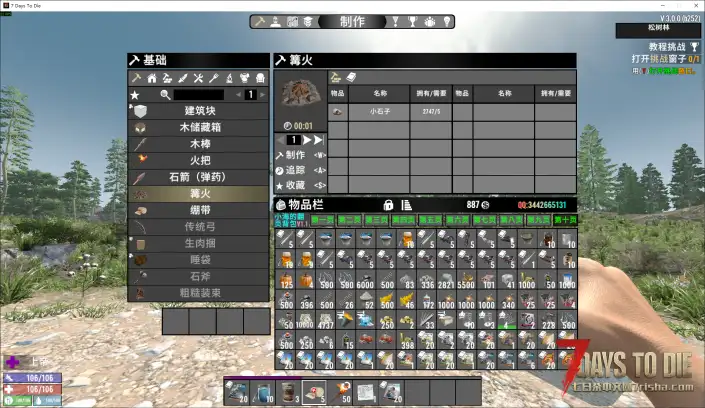This screenshot has height=408, width=705.
Task: Select the microscope science category filter
Action: [x=229, y=78]
